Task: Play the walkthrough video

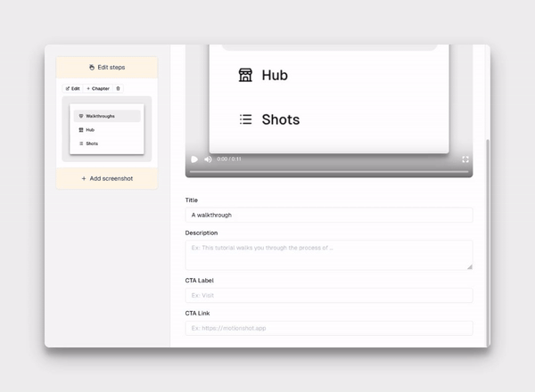Action: click(194, 159)
